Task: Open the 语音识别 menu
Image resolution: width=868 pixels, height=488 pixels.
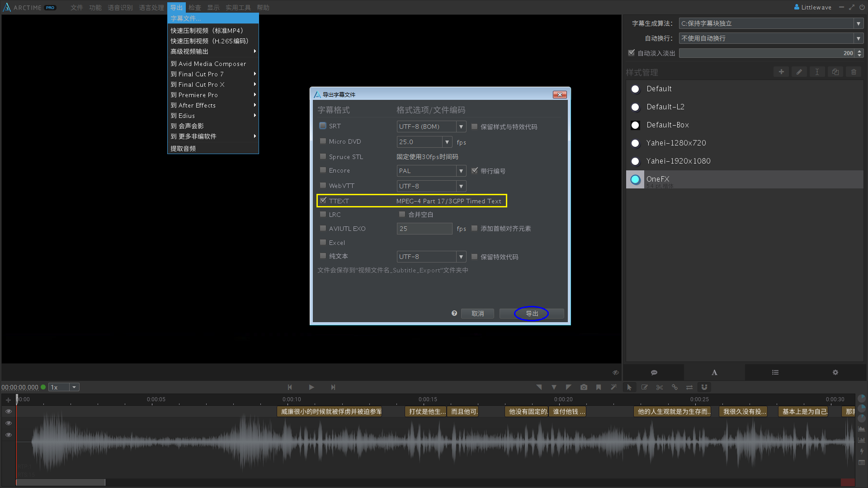Action: pos(120,8)
